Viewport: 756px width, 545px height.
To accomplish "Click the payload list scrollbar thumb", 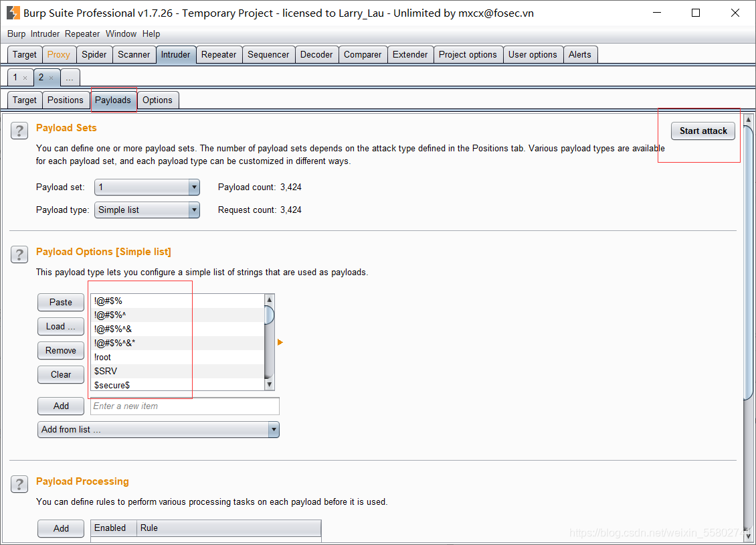I will click(x=270, y=315).
